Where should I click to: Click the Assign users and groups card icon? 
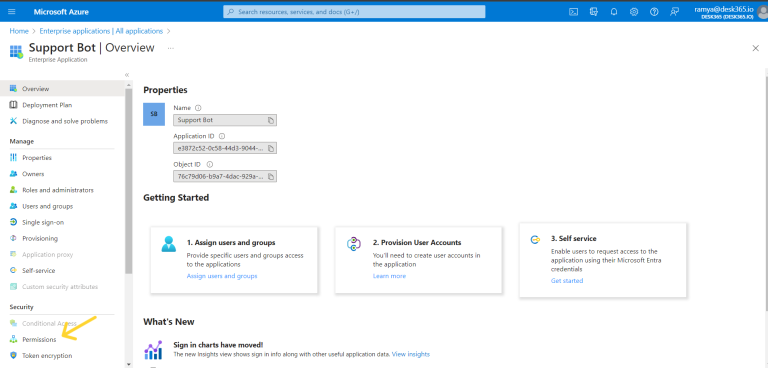click(169, 244)
